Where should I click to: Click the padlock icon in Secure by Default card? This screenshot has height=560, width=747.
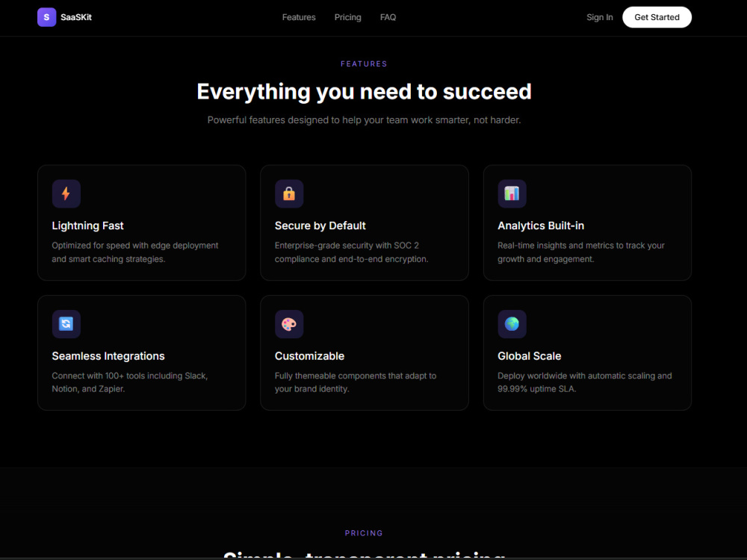coord(289,194)
